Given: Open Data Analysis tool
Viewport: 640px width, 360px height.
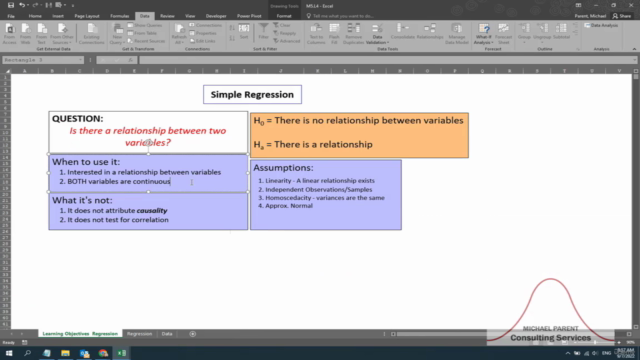Looking at the screenshot, I should point(601,25).
